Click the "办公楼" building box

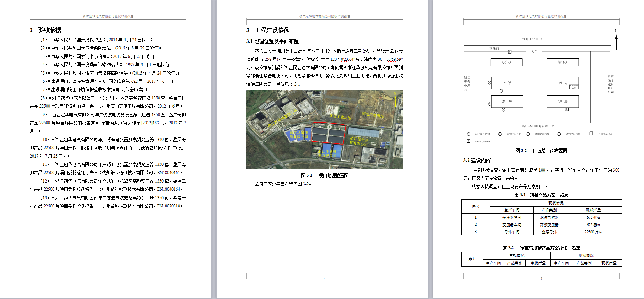click(506, 62)
